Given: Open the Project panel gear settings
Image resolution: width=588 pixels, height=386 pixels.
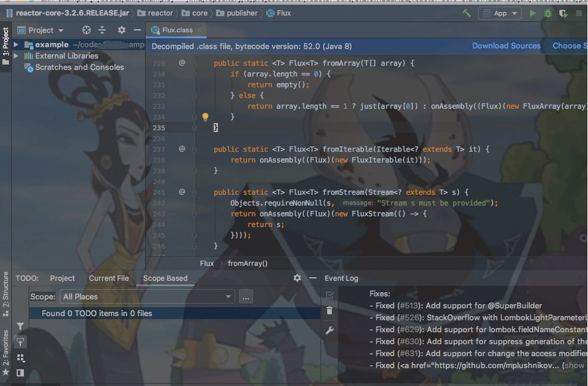Looking at the screenshot, I should click(122, 30).
